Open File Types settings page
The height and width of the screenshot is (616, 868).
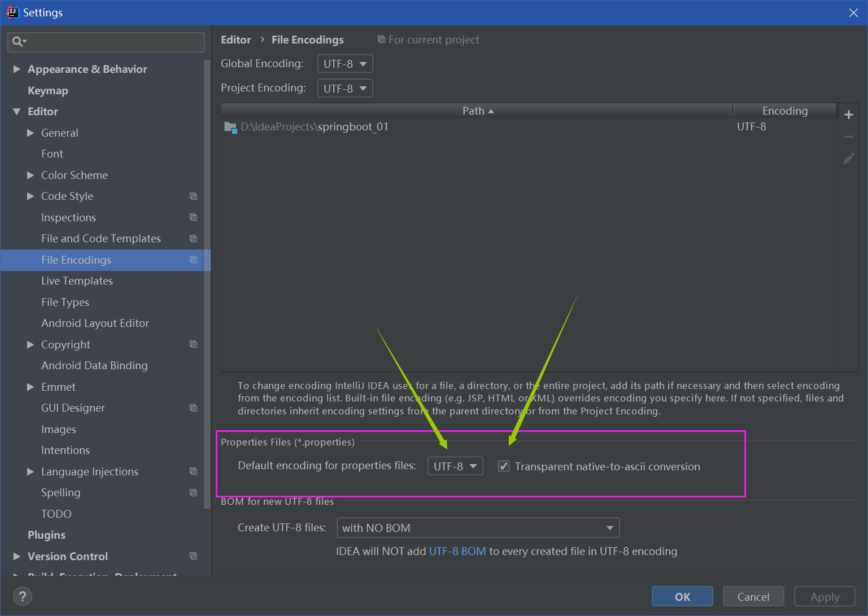(65, 302)
